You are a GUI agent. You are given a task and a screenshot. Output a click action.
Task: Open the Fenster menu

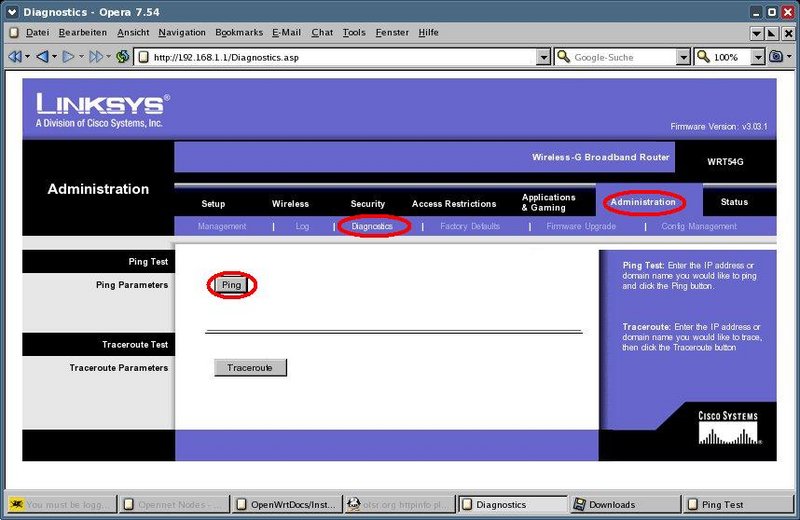pyautogui.click(x=392, y=33)
